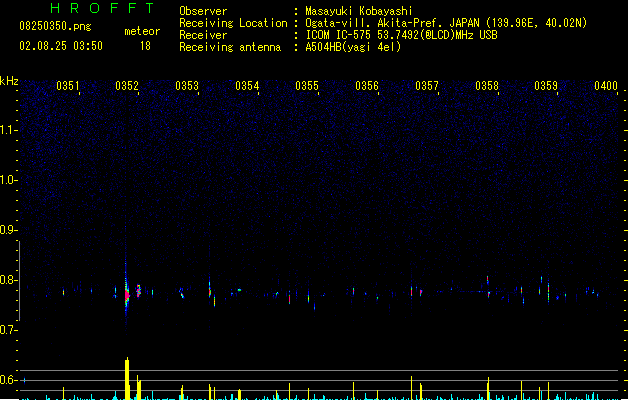Click the ICOM IC-575 receiver text
Screen dimensions: 629x400
point(402,35)
